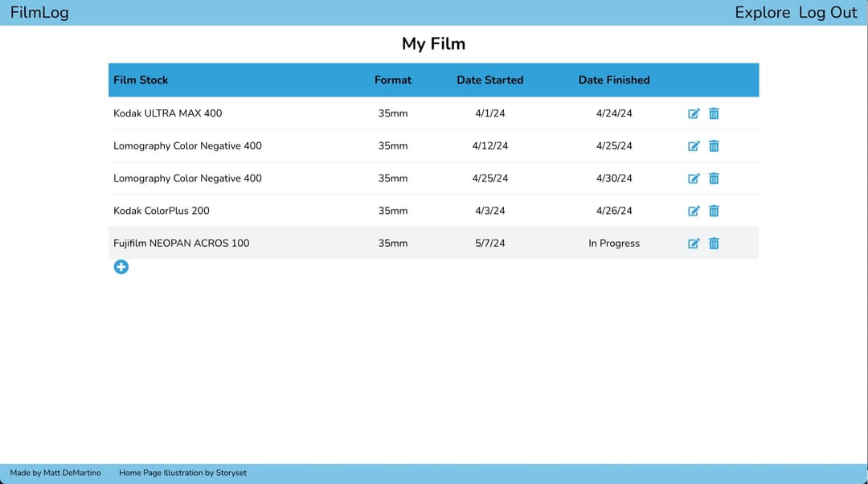Delete the Lomography roll started 4/12/24
This screenshot has width=868, height=484.
click(x=714, y=146)
